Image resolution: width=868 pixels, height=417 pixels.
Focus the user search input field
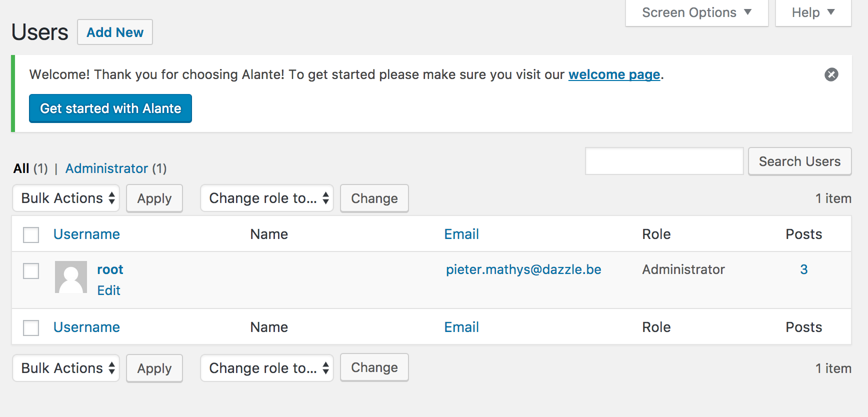pyautogui.click(x=664, y=161)
